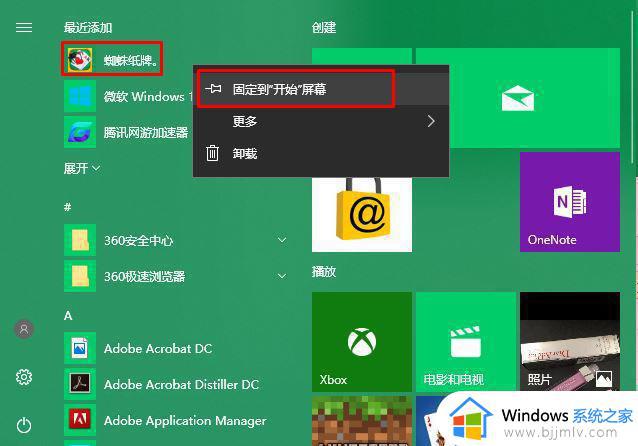Image resolution: width=638 pixels, height=446 pixels.
Task: Click the Adobe Acrobat DC label
Action: click(158, 349)
